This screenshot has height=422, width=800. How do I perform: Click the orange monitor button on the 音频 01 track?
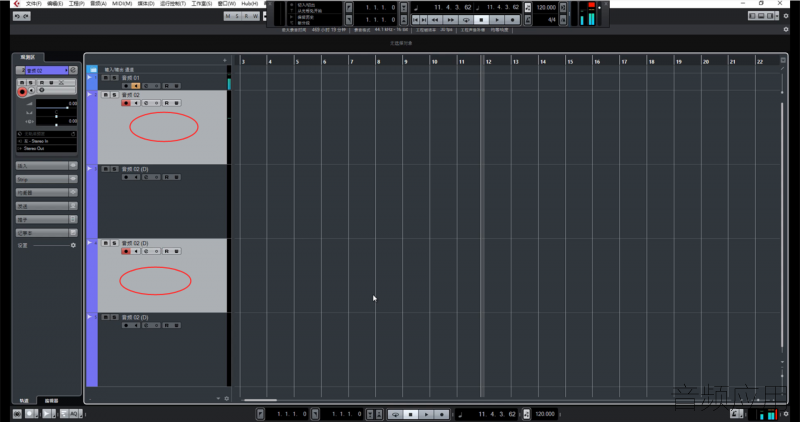[x=136, y=86]
